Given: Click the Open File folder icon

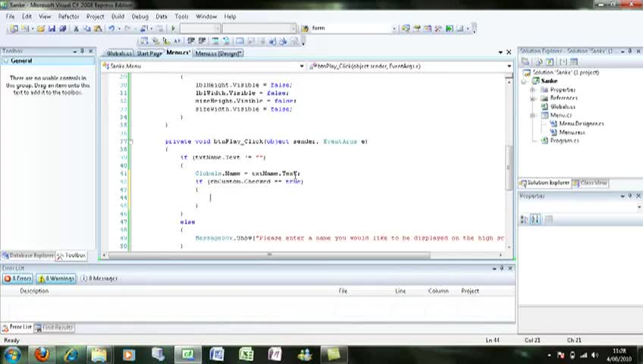Looking at the screenshot, I should [41, 29].
